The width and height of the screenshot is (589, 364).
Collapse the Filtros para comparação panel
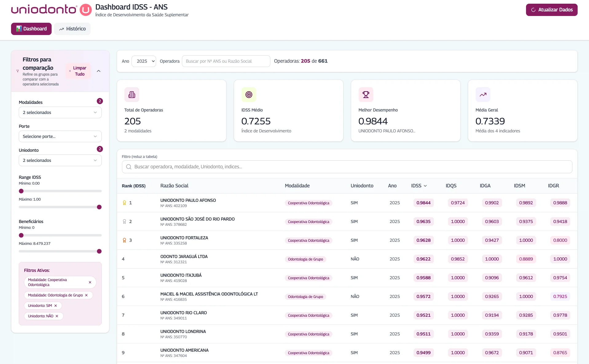click(99, 71)
